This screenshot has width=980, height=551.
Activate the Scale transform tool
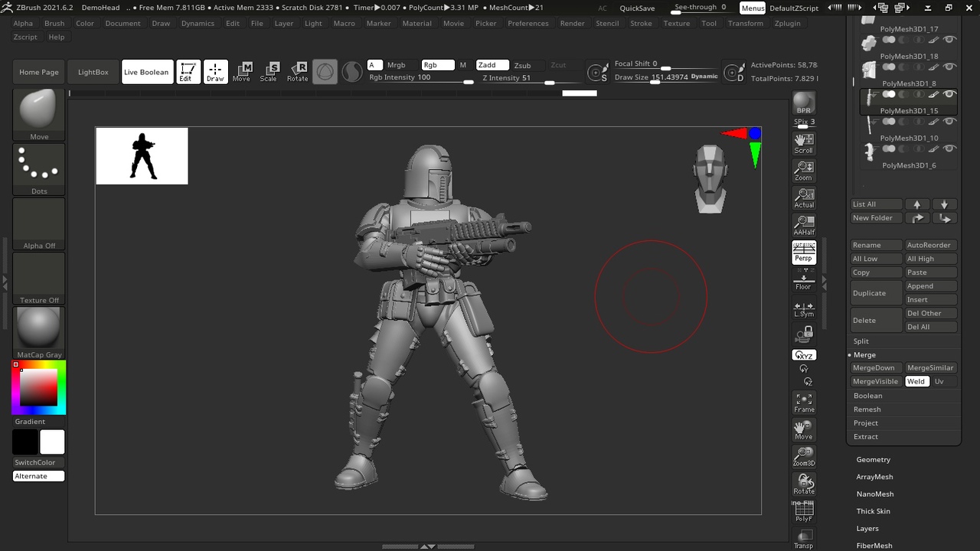pos(269,72)
